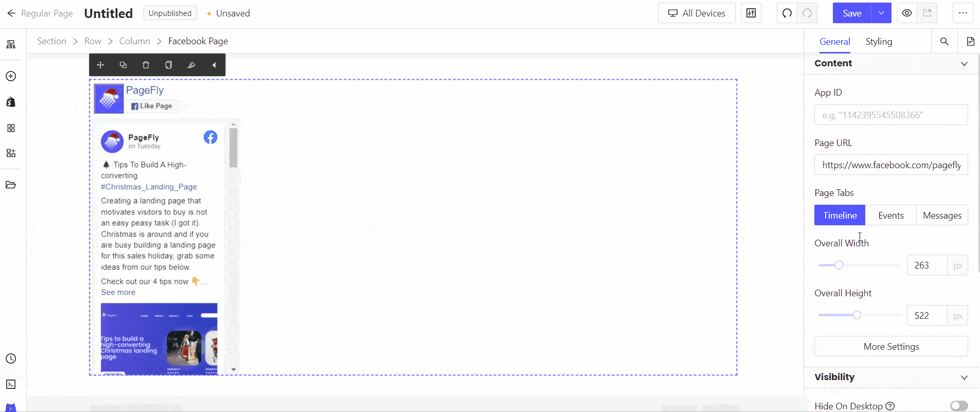Viewport: 980px width, 412px height.
Task: Click the PageFly profile picture thumbnail
Action: tap(109, 99)
